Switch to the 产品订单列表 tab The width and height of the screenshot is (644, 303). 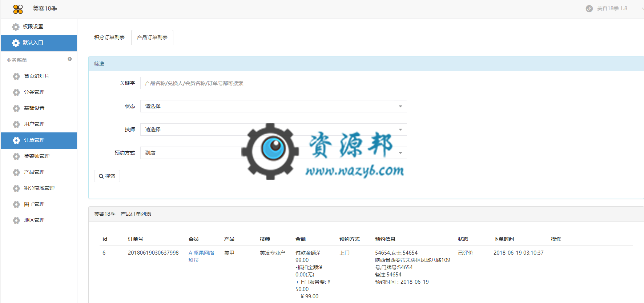[x=152, y=37]
